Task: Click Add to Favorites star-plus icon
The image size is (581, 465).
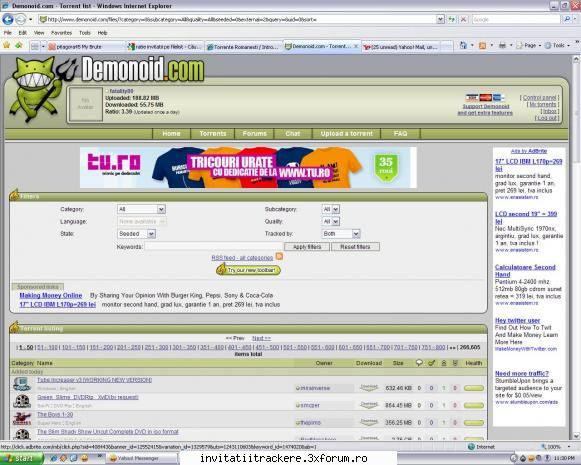Action: [x=19, y=45]
